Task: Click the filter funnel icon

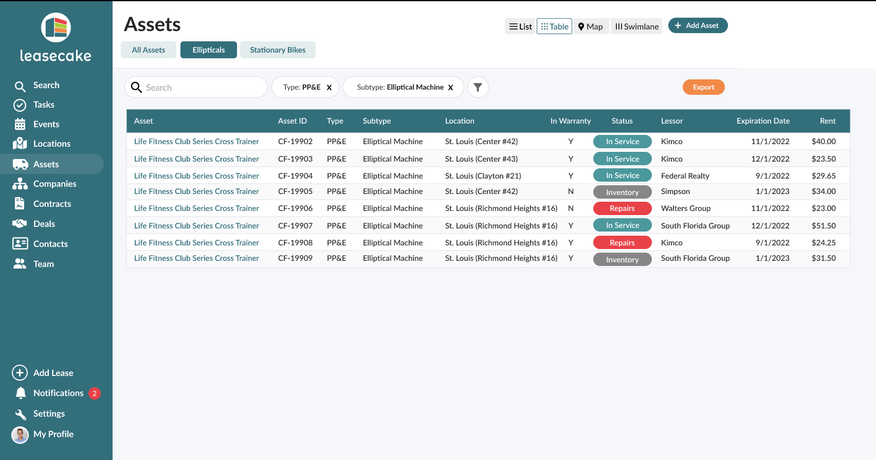Action: [x=478, y=88]
